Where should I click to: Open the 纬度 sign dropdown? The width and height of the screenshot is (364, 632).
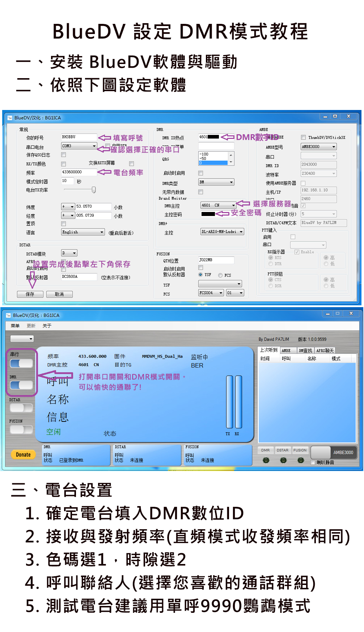coord(68,207)
